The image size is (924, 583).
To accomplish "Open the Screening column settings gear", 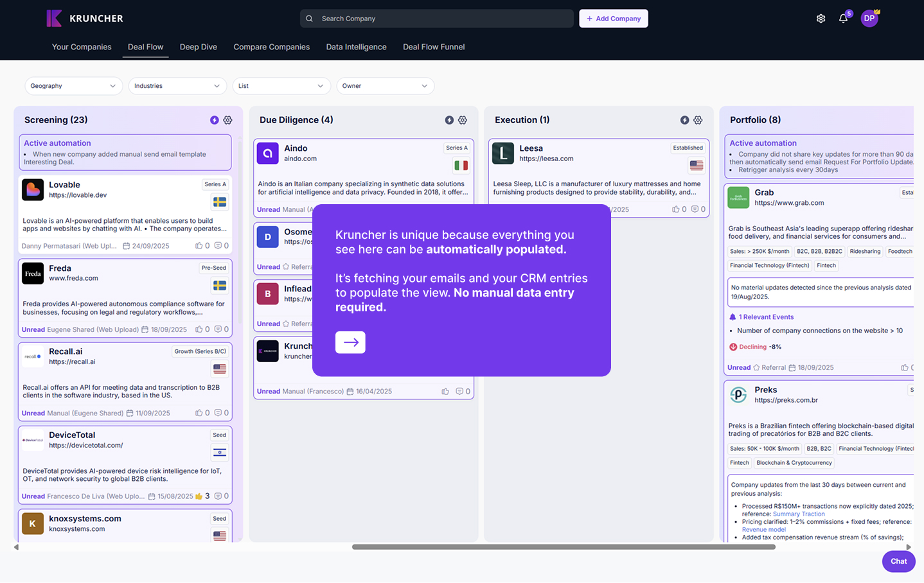I will tap(227, 120).
